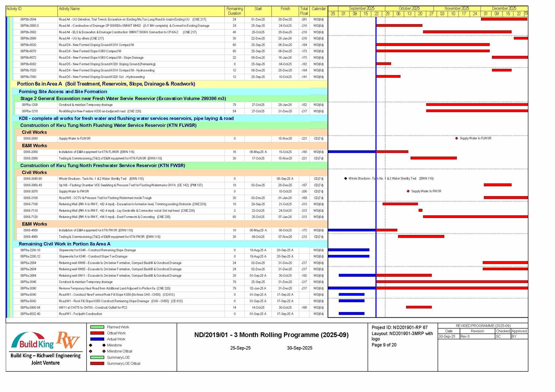Collapse the Portion 8a in Area A group
Viewport: 555px width, 392px height.
(106, 84)
